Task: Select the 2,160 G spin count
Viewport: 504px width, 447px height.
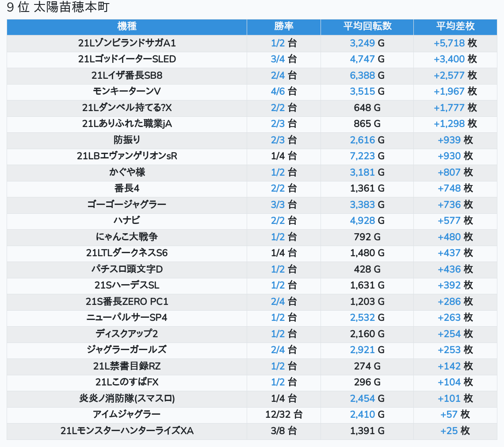Action: [x=367, y=334]
